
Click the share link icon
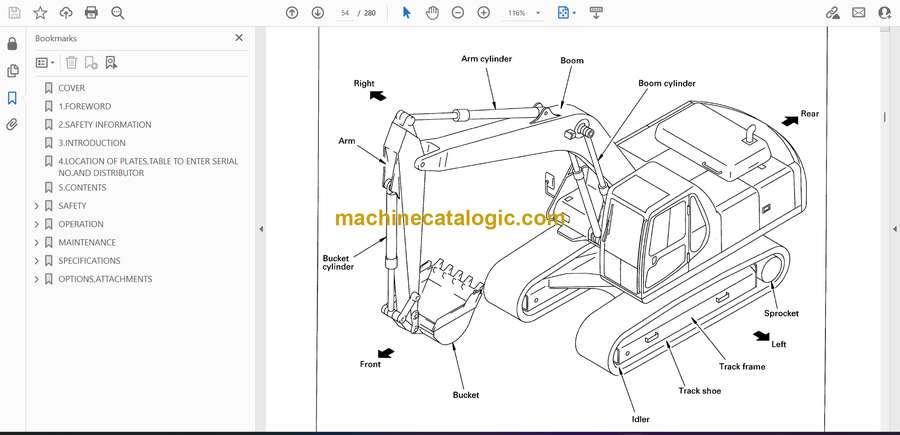pyautogui.click(x=832, y=13)
